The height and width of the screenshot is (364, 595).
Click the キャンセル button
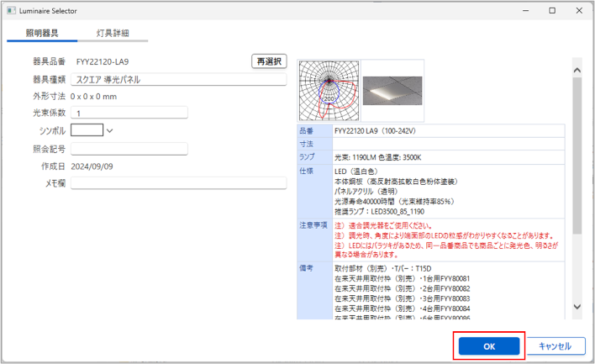pyautogui.click(x=555, y=346)
